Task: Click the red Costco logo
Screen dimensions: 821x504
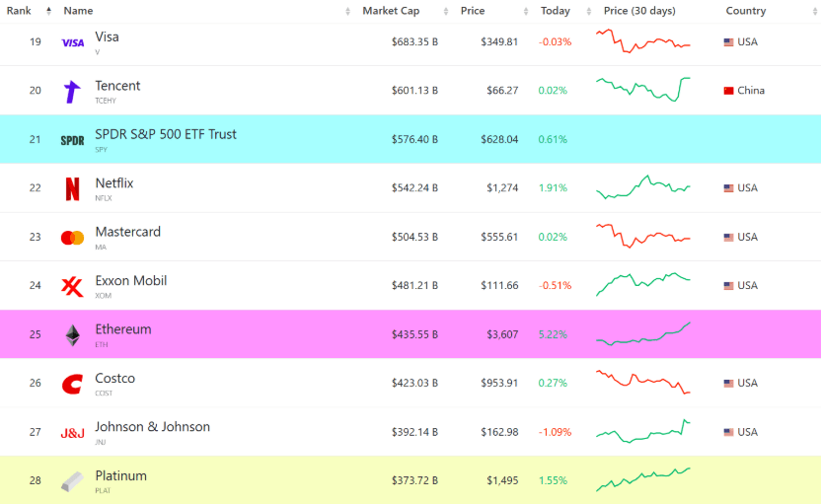Action: 72,384
